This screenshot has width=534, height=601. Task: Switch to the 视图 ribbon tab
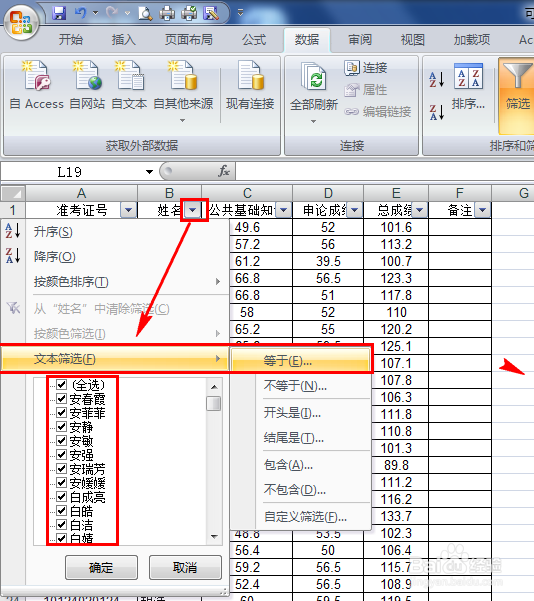(412, 39)
